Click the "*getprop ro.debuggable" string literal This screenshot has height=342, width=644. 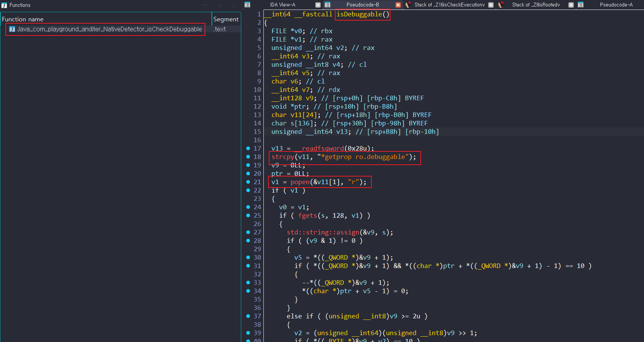[363, 157]
